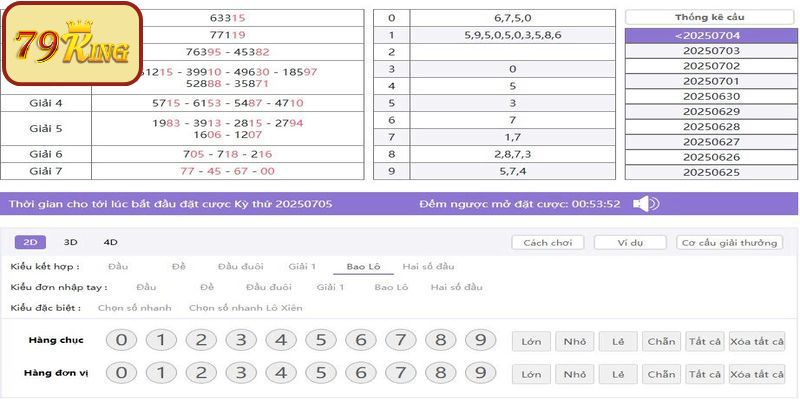Select the 2D tab
This screenshot has width=800, height=400.
(30, 242)
